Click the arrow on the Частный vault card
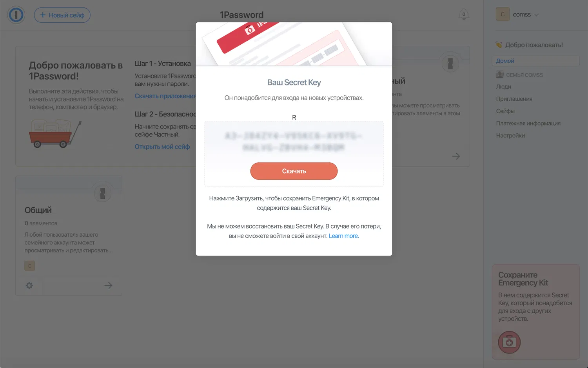The width and height of the screenshot is (588, 368). [x=456, y=156]
